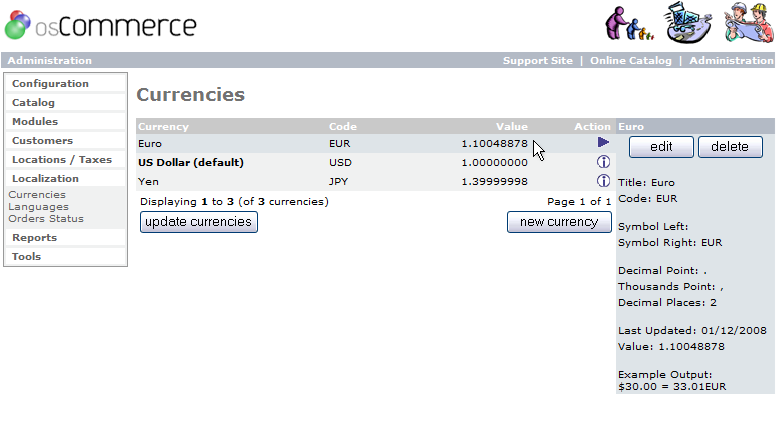
Task: Go to Languages submenu link
Action: (x=39, y=207)
